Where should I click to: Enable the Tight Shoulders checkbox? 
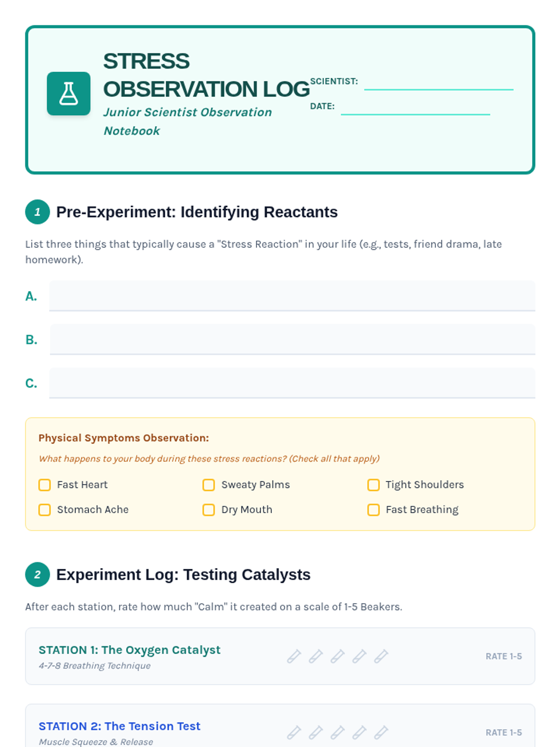click(373, 485)
